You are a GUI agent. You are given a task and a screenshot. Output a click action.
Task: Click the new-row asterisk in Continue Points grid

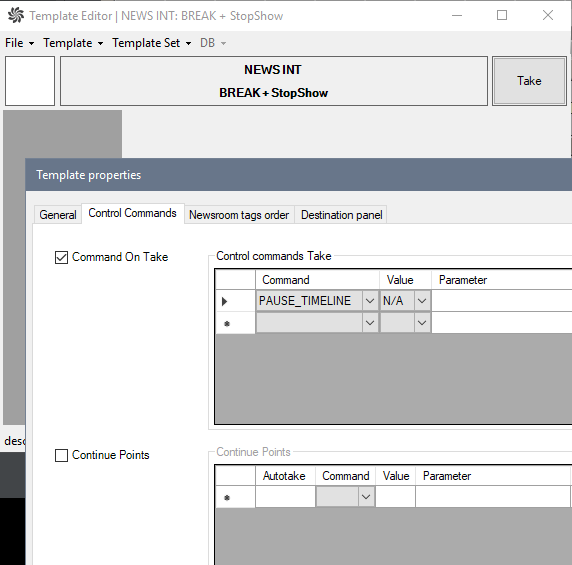pos(227,498)
